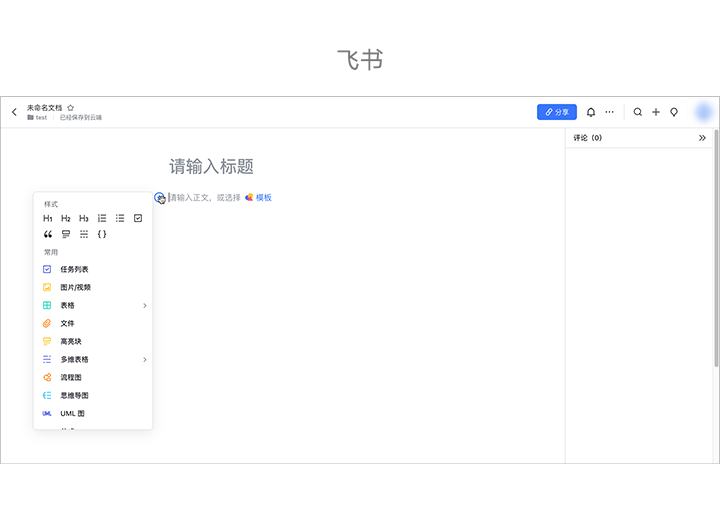Click the 评论 (0) panel header

pos(587,138)
